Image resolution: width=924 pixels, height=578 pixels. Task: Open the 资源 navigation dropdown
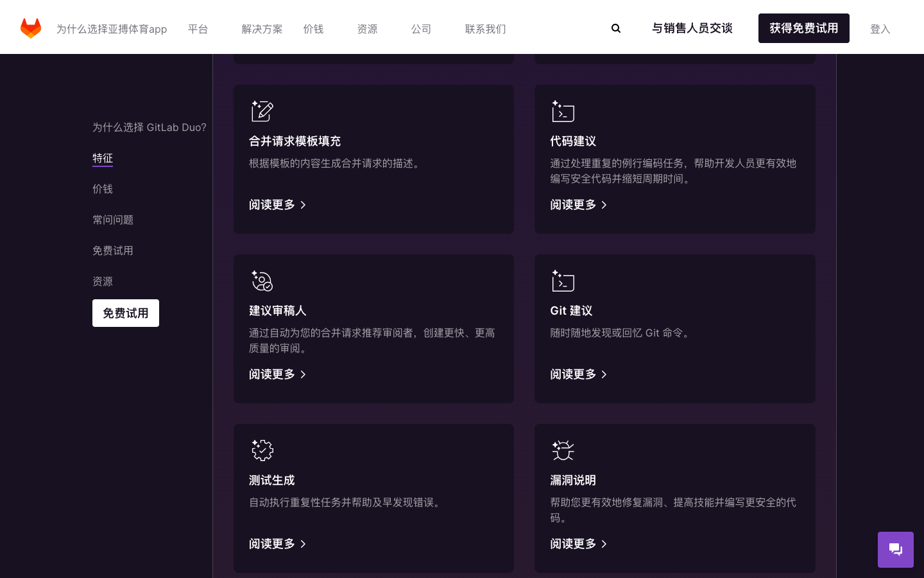point(368,29)
